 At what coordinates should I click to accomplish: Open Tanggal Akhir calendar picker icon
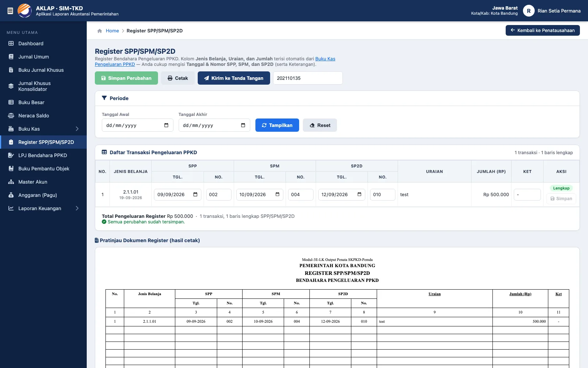pos(243,125)
